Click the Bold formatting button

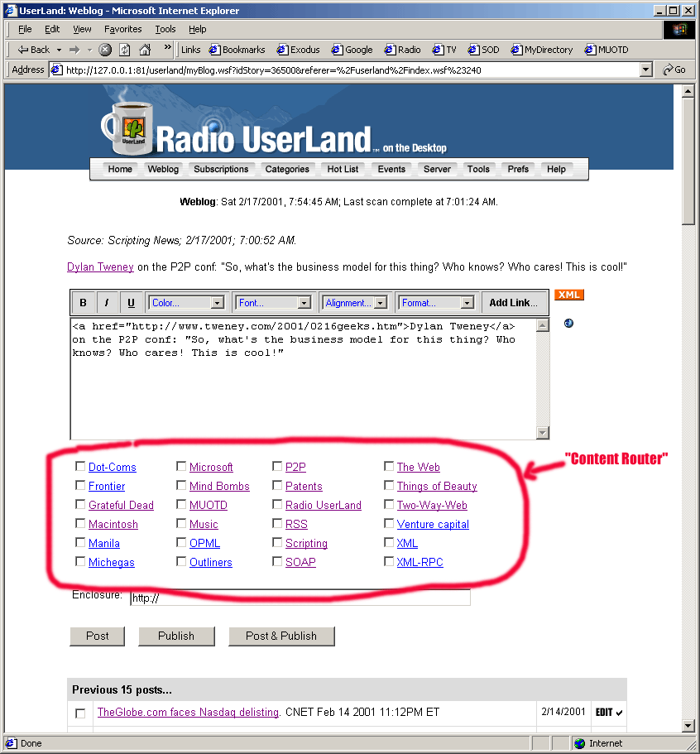click(83, 303)
